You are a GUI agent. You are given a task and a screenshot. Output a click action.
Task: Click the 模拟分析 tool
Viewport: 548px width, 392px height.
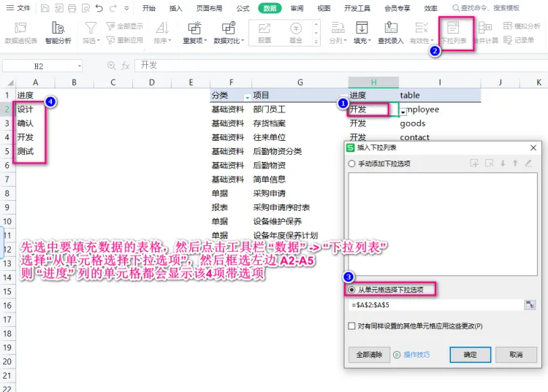coord(522,26)
